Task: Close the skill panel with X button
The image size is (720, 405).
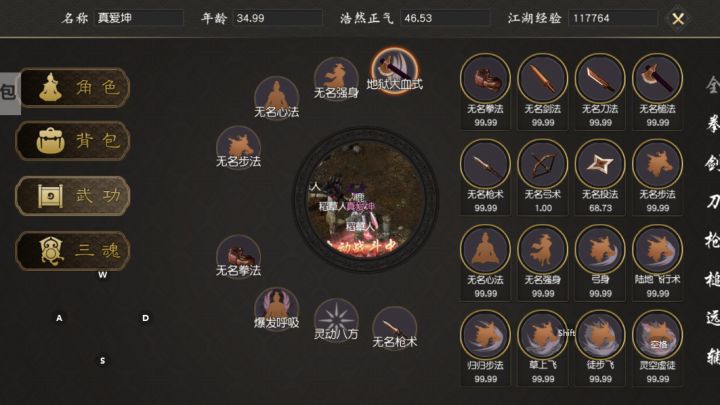Action: [x=678, y=19]
